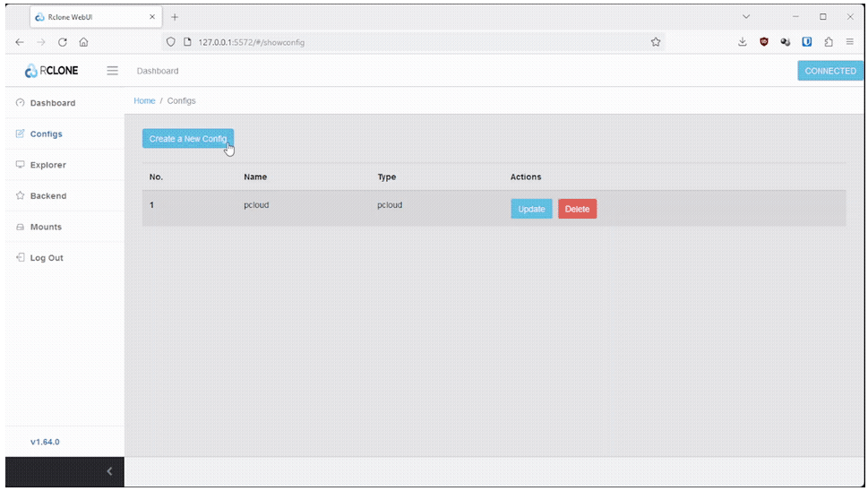868x491 pixels.
Task: Click the Rclone logo in header
Action: (52, 71)
